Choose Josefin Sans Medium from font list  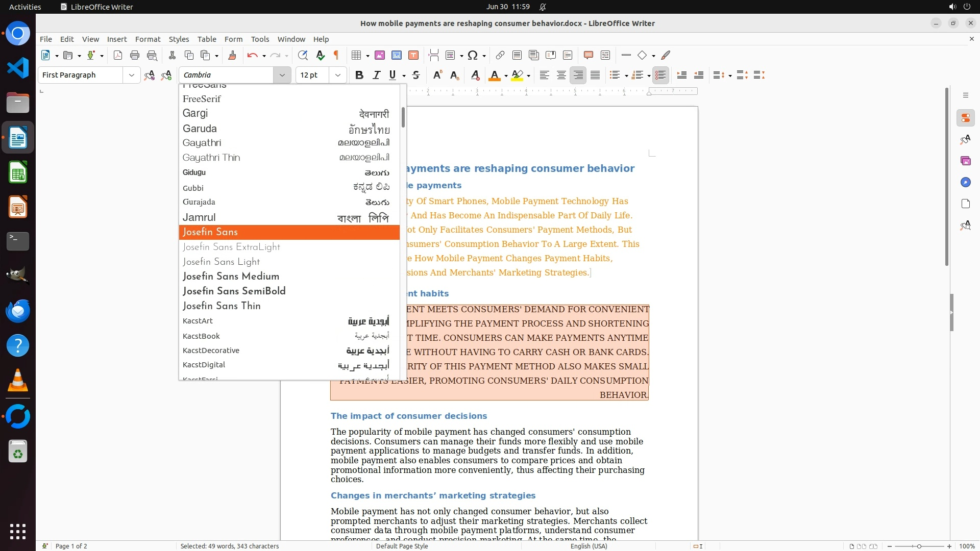[231, 277]
